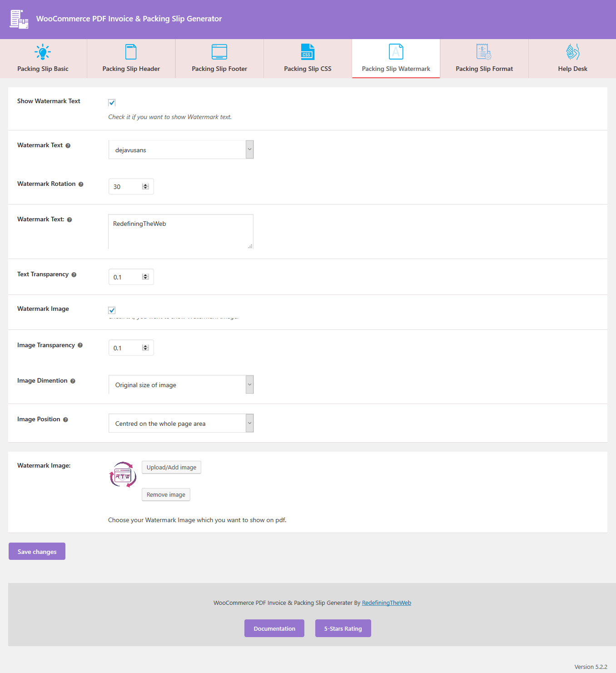
Task: Click the clapping hands icon on Help Desk tab
Action: (x=572, y=52)
